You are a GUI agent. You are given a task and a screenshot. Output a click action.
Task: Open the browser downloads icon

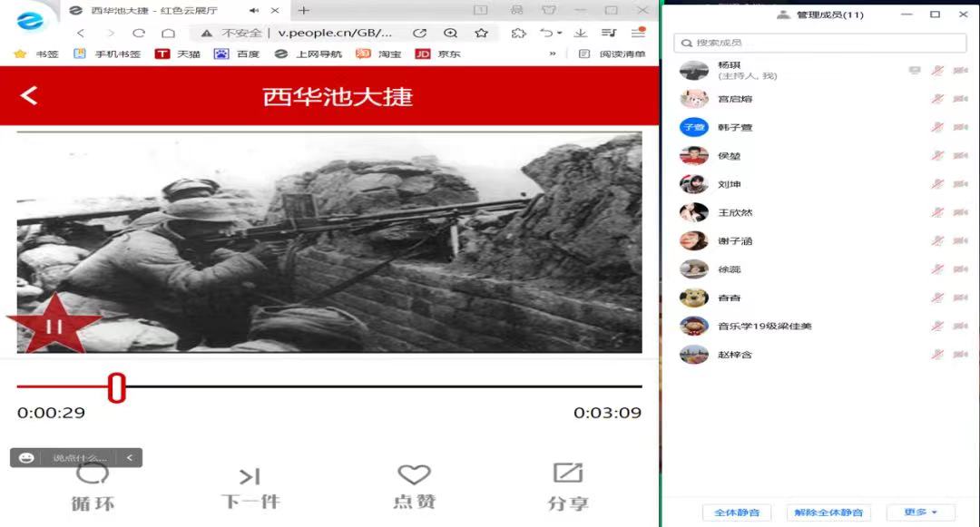point(581,33)
